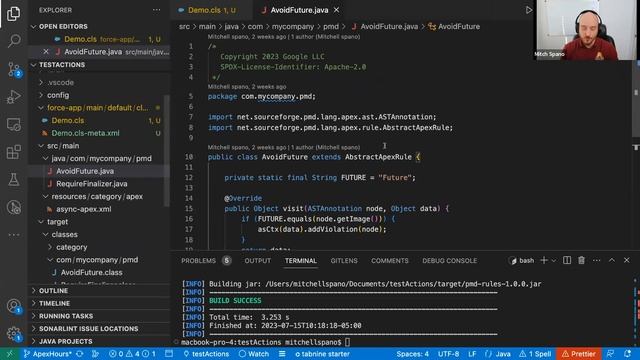Open the Debug Console tab
640x360 pixels.
pos(449,260)
